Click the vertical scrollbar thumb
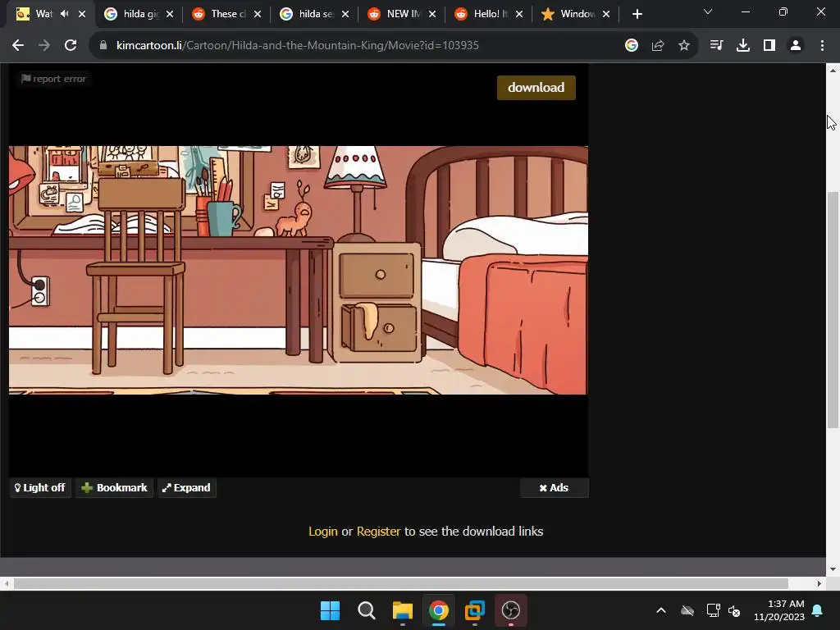840x630 pixels. [x=833, y=309]
